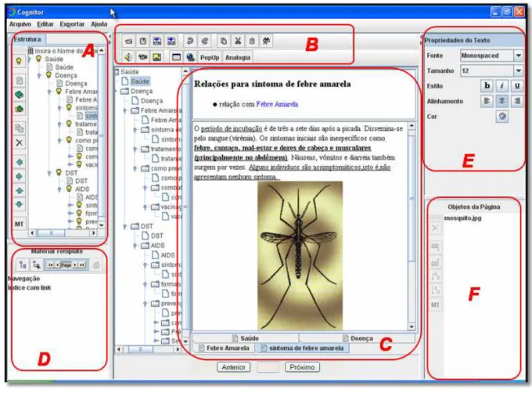Click the green down arrow in Estrutura sidebar
This screenshot has height=393, width=532.
tap(20, 204)
